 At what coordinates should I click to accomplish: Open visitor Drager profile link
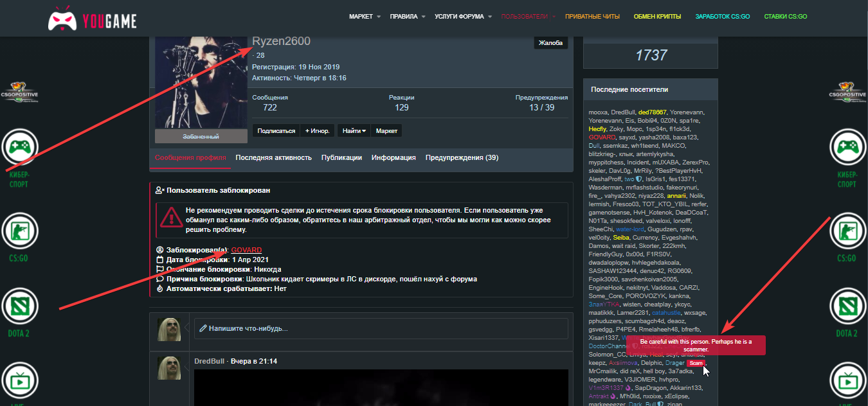(x=675, y=362)
